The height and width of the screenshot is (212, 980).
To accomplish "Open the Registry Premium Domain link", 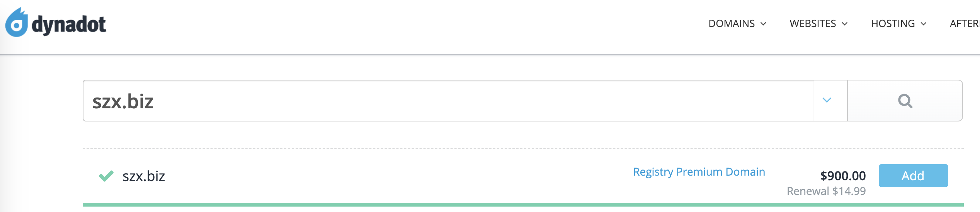I will (699, 172).
